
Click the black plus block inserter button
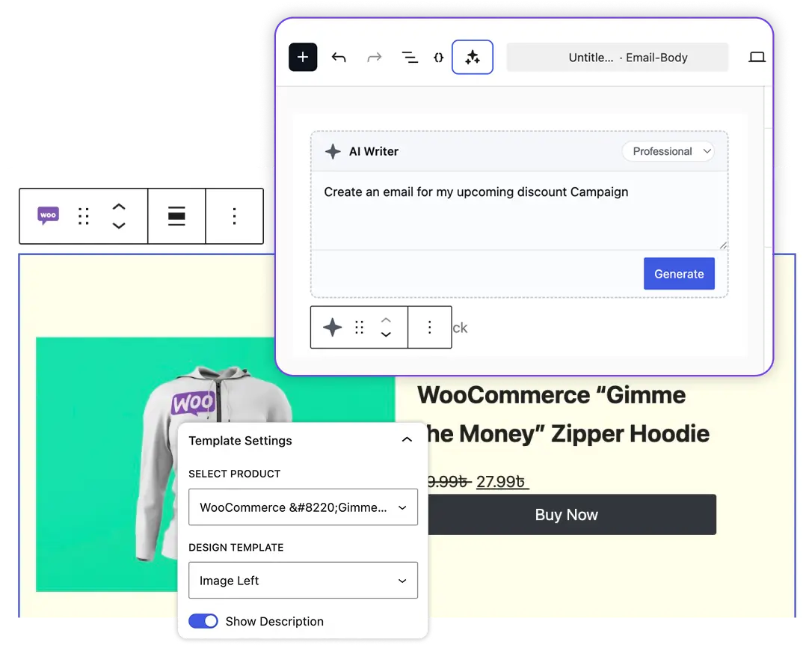(303, 57)
